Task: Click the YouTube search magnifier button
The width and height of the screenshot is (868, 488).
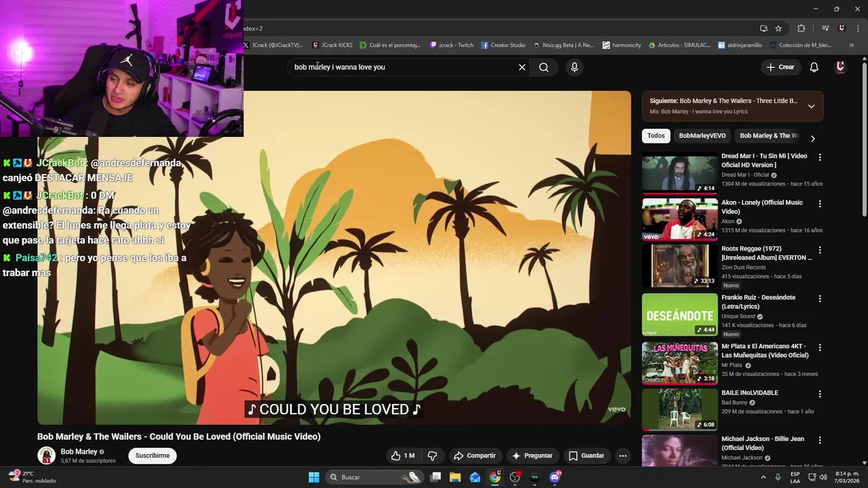Action: point(544,67)
